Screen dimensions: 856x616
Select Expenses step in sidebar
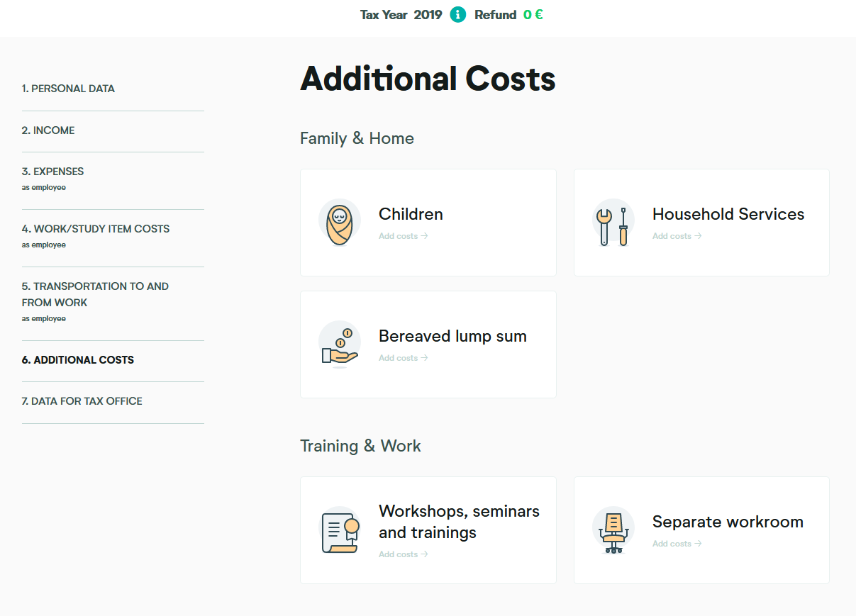point(53,172)
